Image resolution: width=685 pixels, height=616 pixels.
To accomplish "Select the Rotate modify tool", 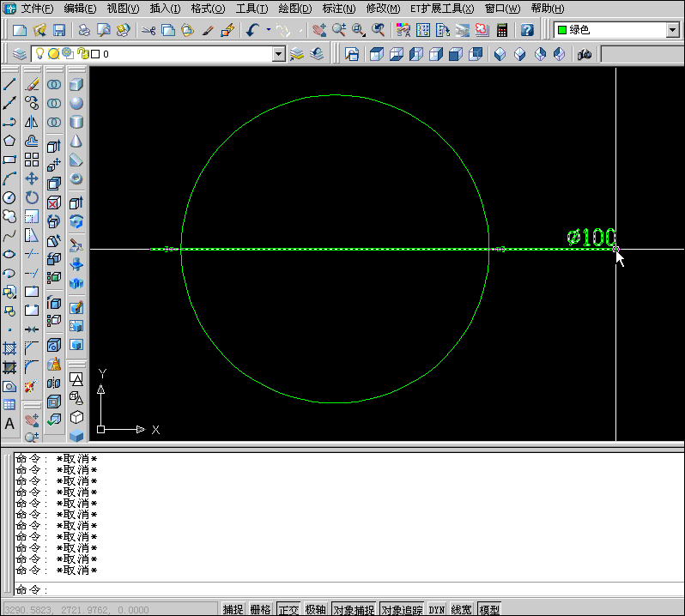I will (x=32, y=198).
